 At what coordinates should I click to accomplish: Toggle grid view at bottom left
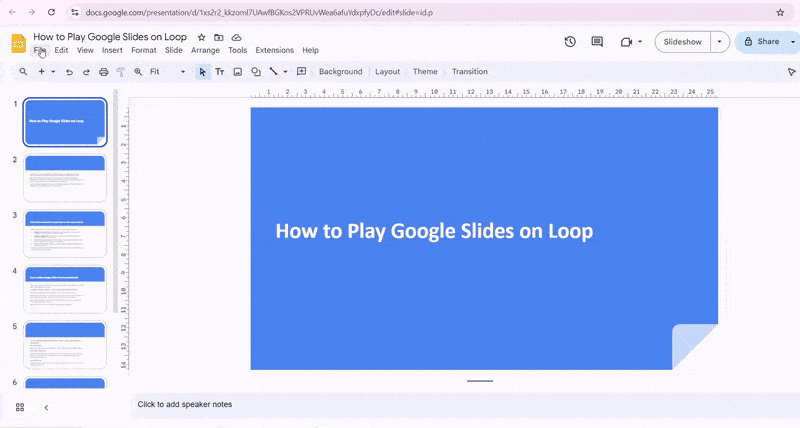point(20,407)
